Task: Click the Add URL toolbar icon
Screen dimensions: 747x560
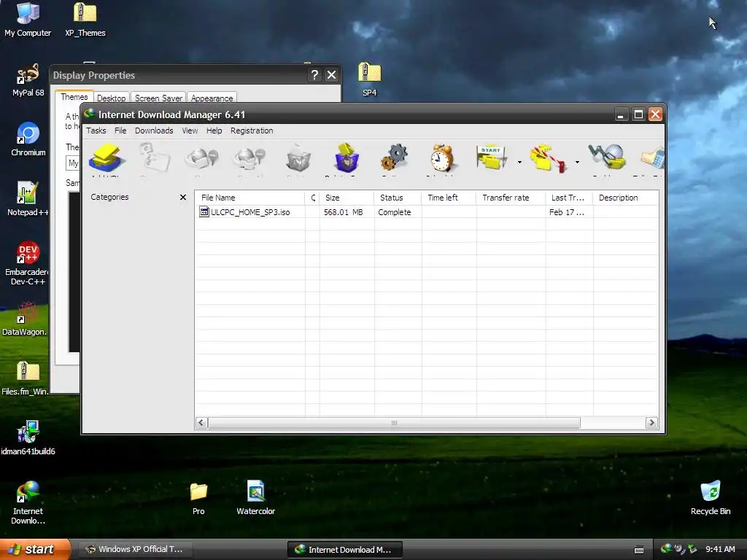Action: coord(107,158)
